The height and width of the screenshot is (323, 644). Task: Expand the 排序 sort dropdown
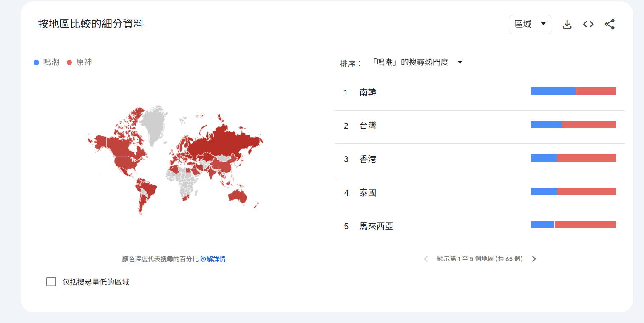410,62
